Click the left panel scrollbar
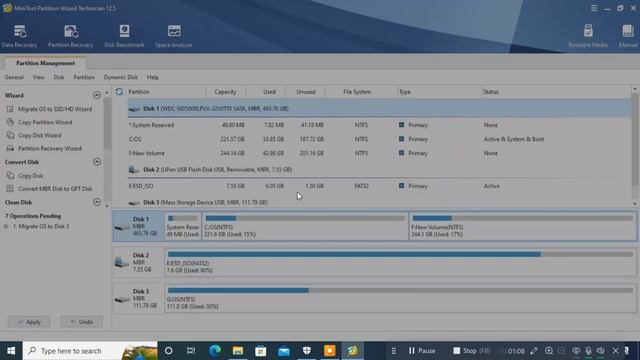640x360 pixels. click(107, 123)
